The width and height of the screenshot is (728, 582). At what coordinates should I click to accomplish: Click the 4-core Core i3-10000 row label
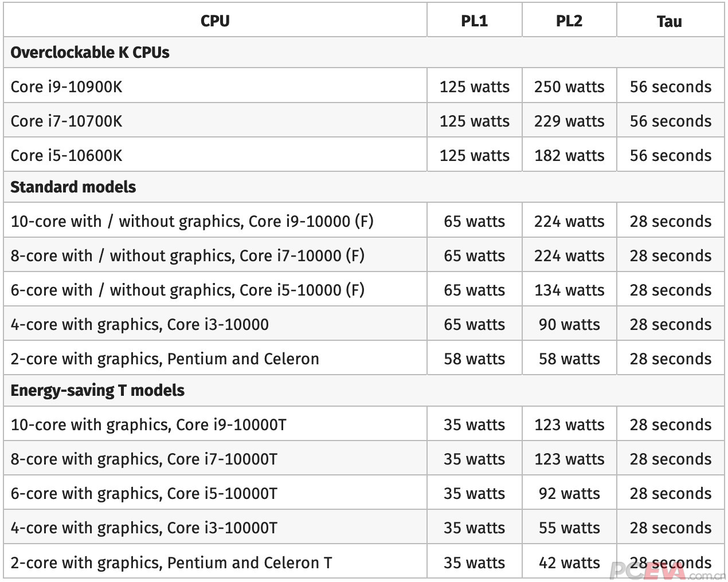(x=140, y=325)
